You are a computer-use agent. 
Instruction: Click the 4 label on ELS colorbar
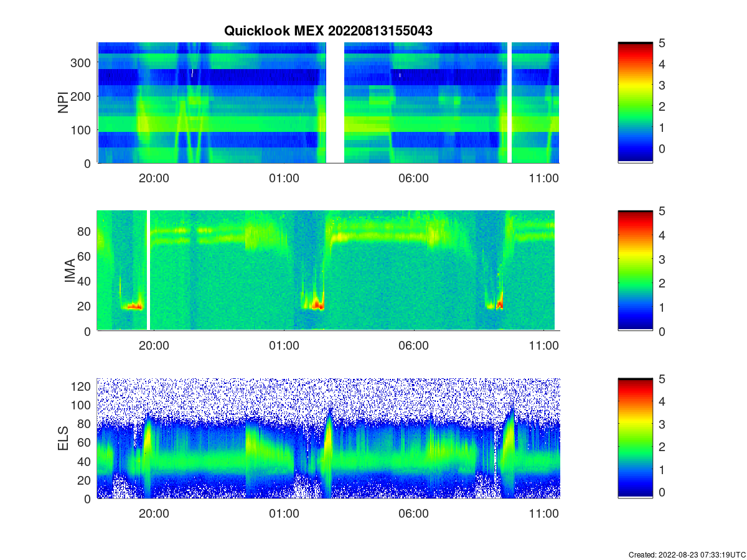click(662, 402)
